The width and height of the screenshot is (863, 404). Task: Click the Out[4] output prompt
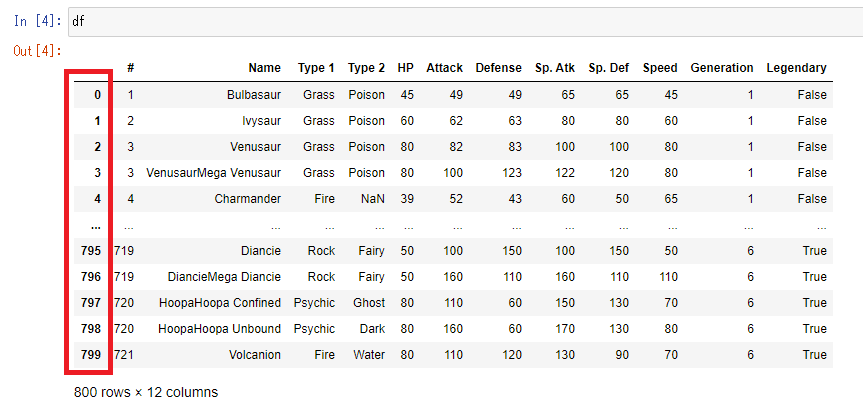coord(38,51)
